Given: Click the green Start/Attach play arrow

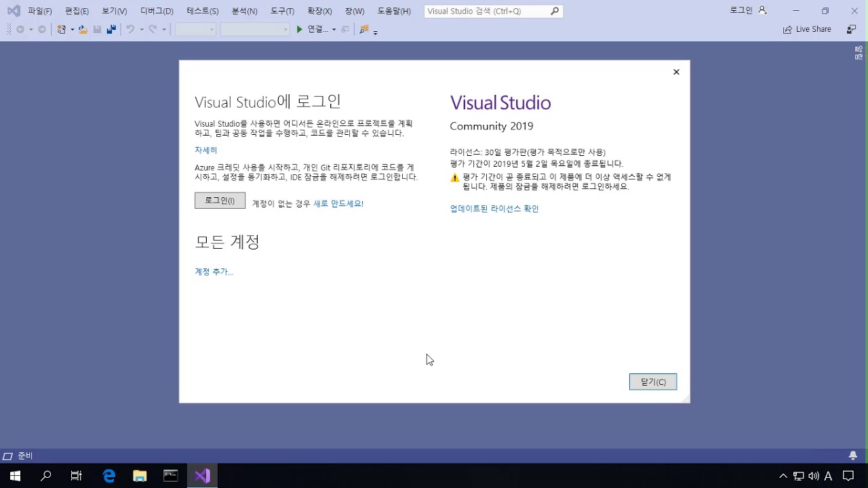Looking at the screenshot, I should (x=299, y=29).
